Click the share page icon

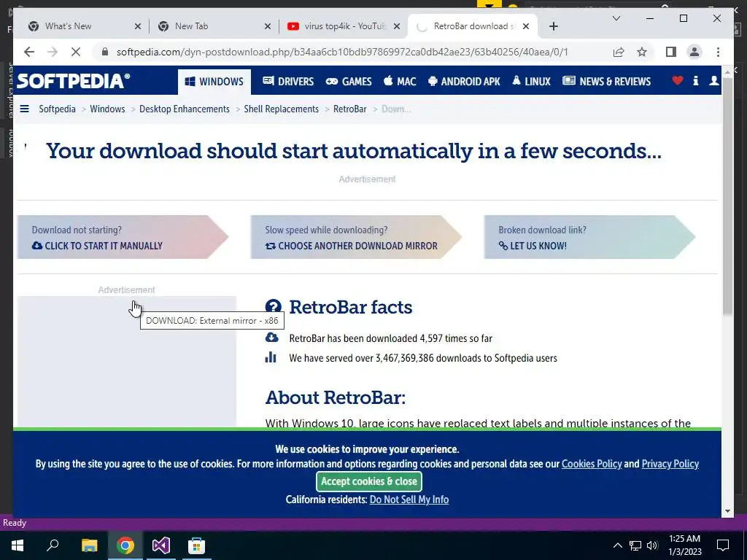coord(619,52)
